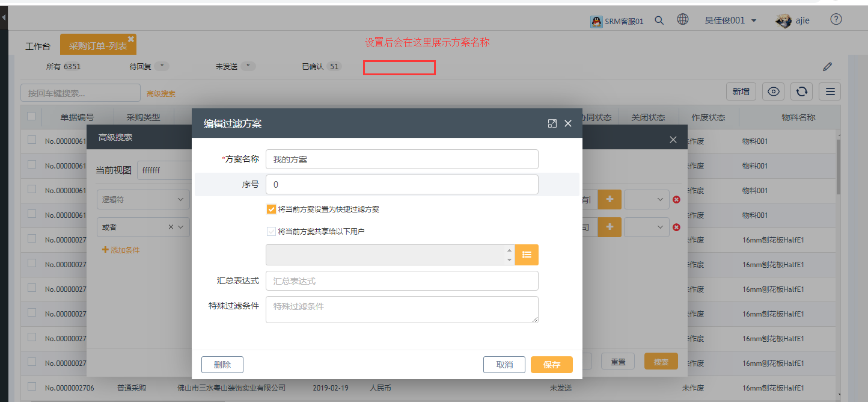Click the 保存 button
The image size is (868, 402).
552,365
